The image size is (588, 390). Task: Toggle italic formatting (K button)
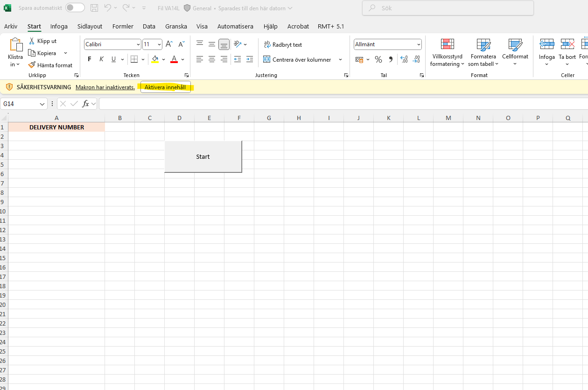(101, 59)
